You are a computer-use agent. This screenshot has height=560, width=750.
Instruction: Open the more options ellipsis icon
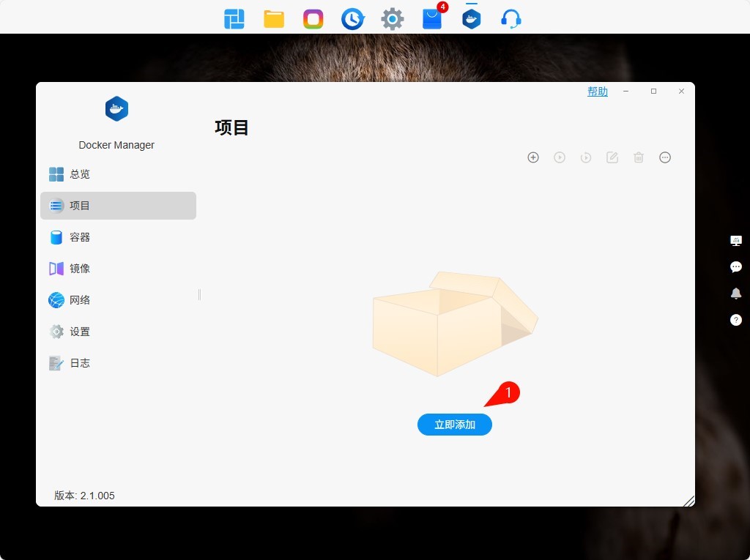tap(665, 157)
